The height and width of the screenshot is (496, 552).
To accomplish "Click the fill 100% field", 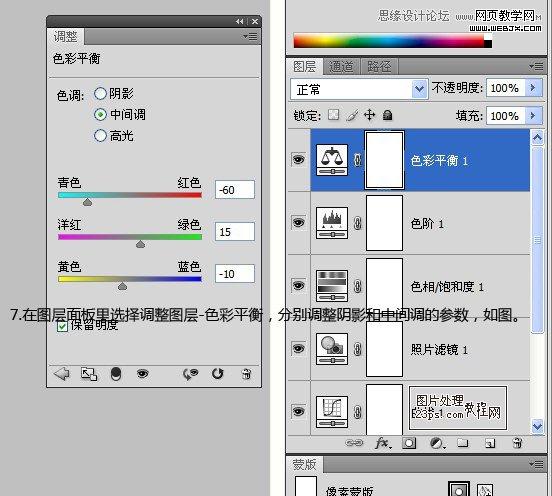I will click(506, 115).
